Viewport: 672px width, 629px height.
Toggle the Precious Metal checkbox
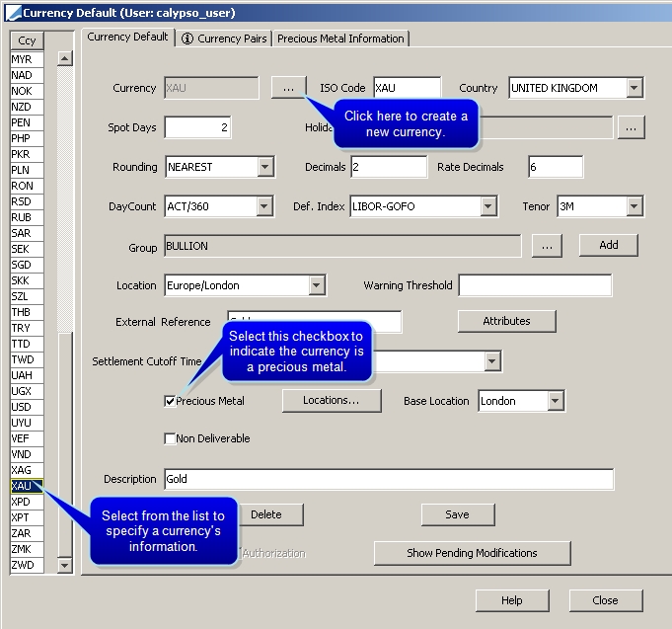pos(170,401)
